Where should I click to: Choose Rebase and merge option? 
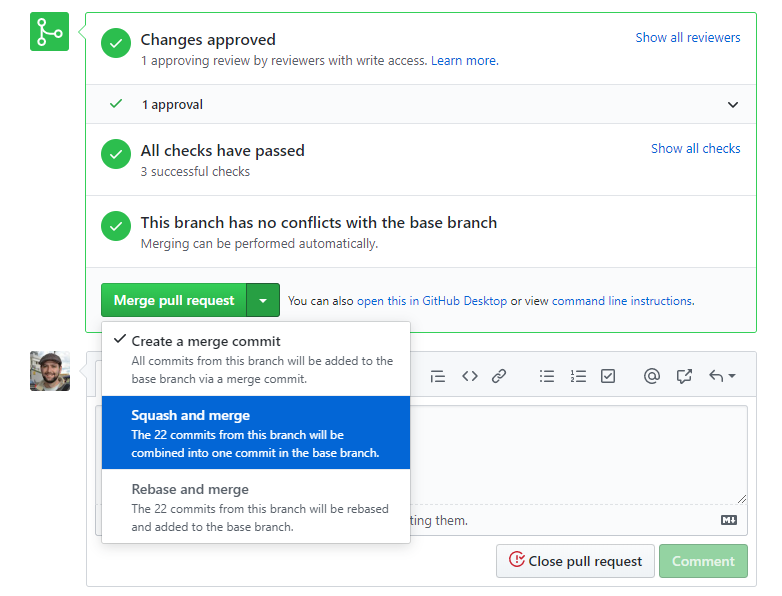pyautogui.click(x=256, y=506)
